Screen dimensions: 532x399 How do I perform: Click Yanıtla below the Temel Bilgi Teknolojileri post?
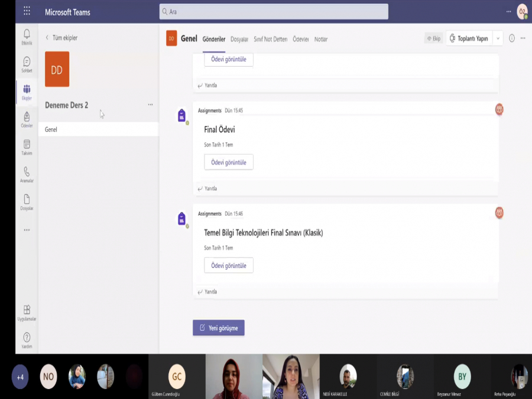pos(207,292)
